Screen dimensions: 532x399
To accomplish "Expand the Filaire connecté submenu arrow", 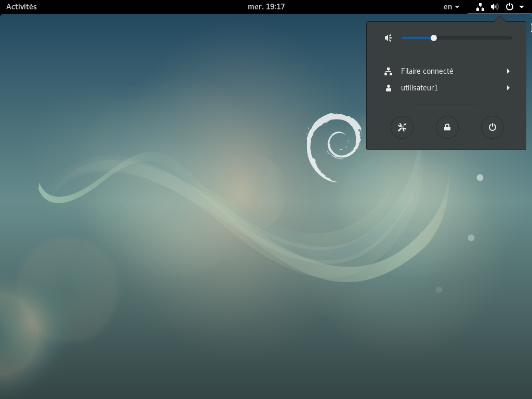I will click(508, 71).
